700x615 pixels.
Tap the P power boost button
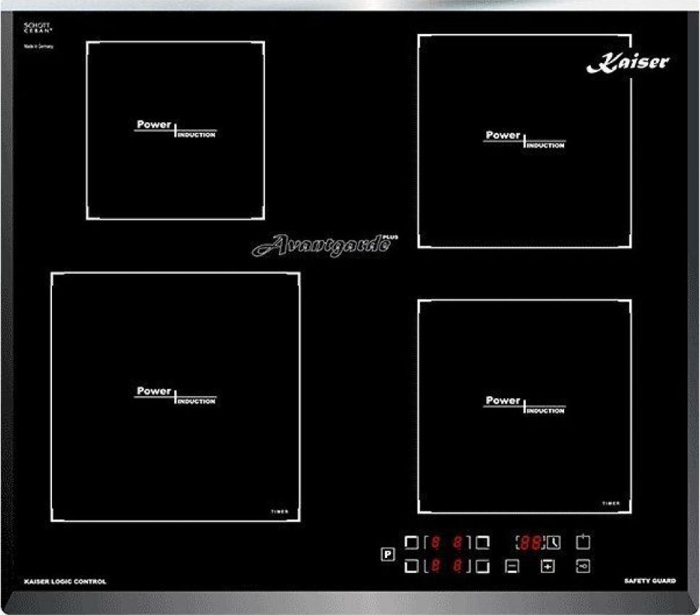click(x=388, y=554)
